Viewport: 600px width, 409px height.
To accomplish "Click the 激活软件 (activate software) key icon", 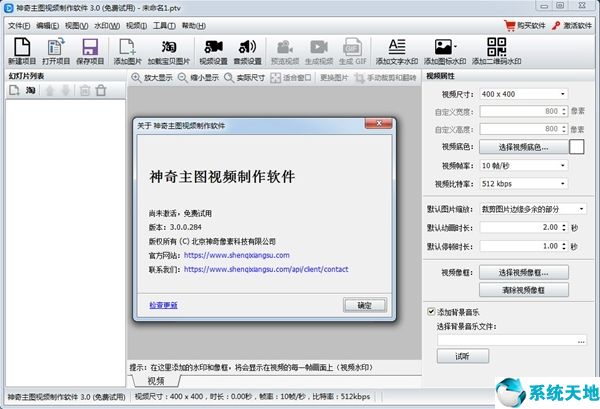I will coord(556,26).
